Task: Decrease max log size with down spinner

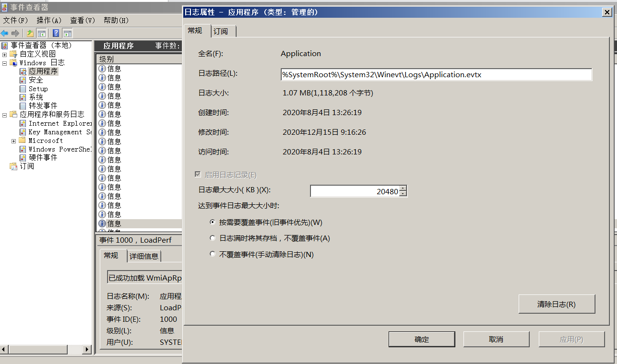Action: (x=403, y=194)
